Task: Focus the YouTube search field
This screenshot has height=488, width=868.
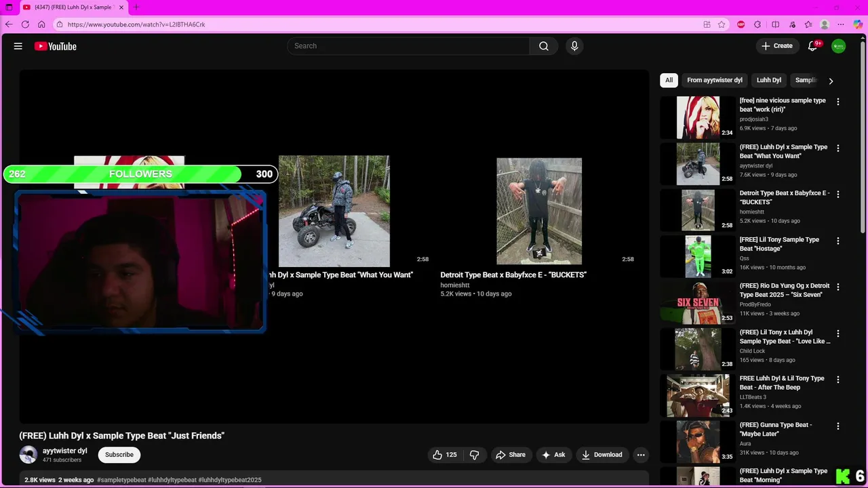Action: (408, 46)
